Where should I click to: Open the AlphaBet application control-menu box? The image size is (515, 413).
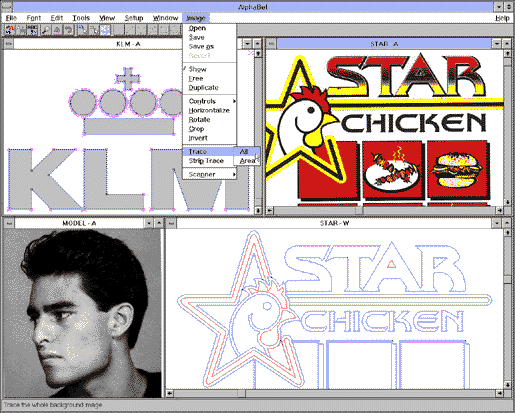(7, 7)
